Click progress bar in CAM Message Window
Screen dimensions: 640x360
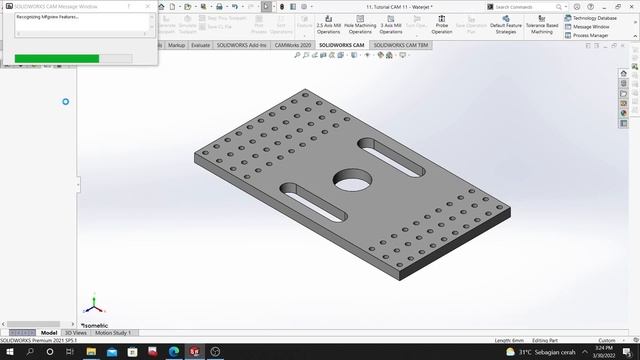73,59
